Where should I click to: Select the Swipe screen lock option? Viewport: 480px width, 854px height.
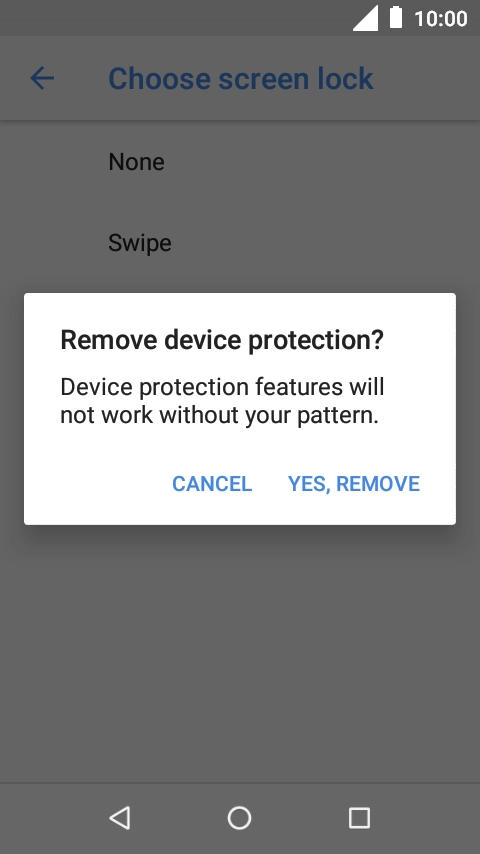point(240,242)
